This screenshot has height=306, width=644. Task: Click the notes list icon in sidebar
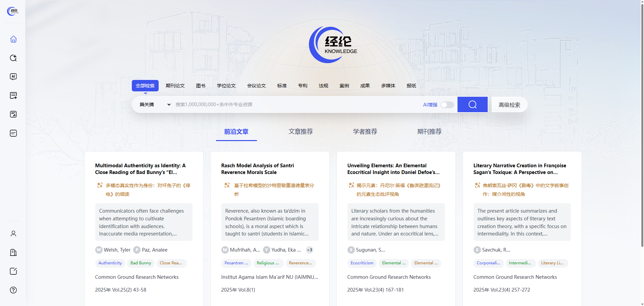(x=13, y=133)
